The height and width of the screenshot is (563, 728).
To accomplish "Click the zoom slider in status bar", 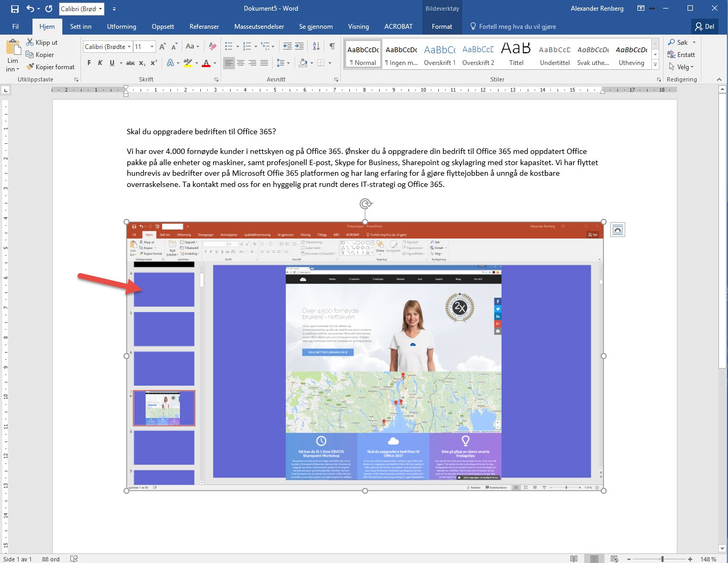I will click(659, 559).
